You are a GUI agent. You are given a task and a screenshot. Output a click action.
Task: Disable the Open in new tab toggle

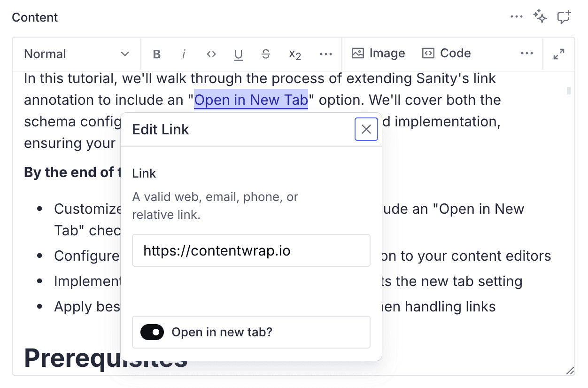[152, 332]
